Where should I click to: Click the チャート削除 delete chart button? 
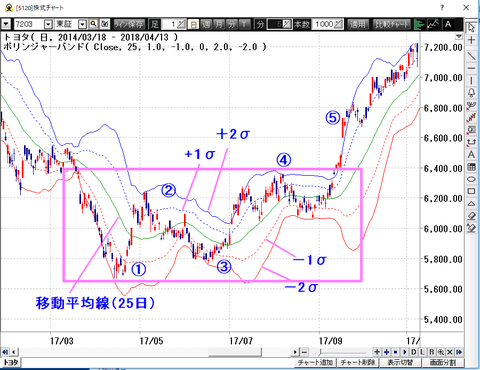click(x=358, y=362)
